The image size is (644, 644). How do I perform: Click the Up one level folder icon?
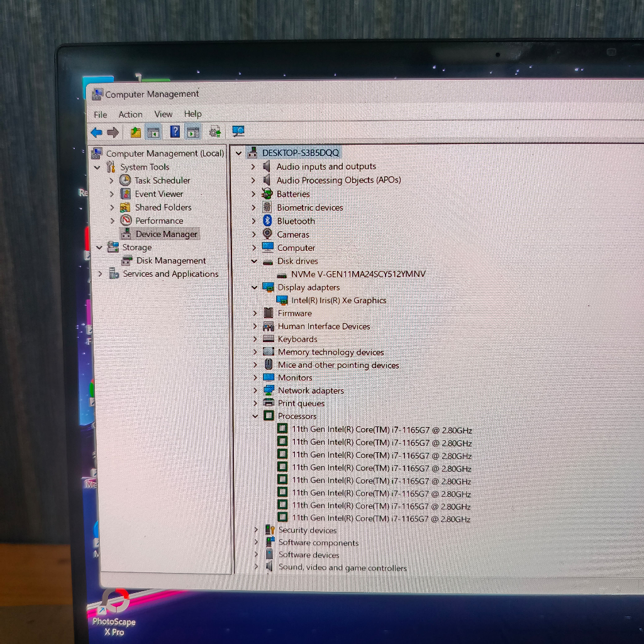tap(136, 132)
